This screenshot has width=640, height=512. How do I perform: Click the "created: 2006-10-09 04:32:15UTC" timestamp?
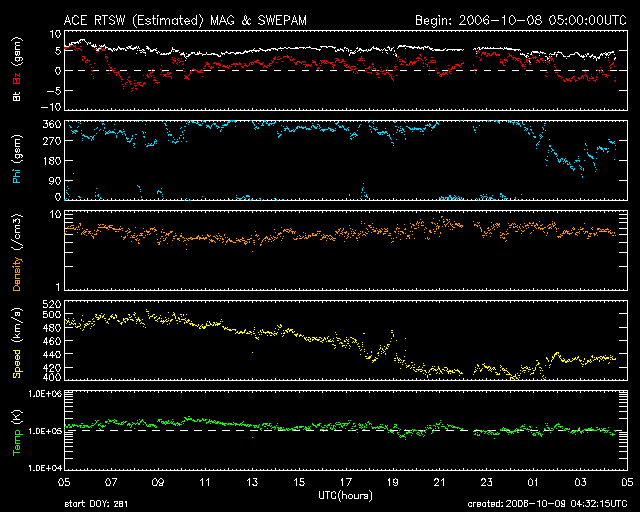pos(547,504)
